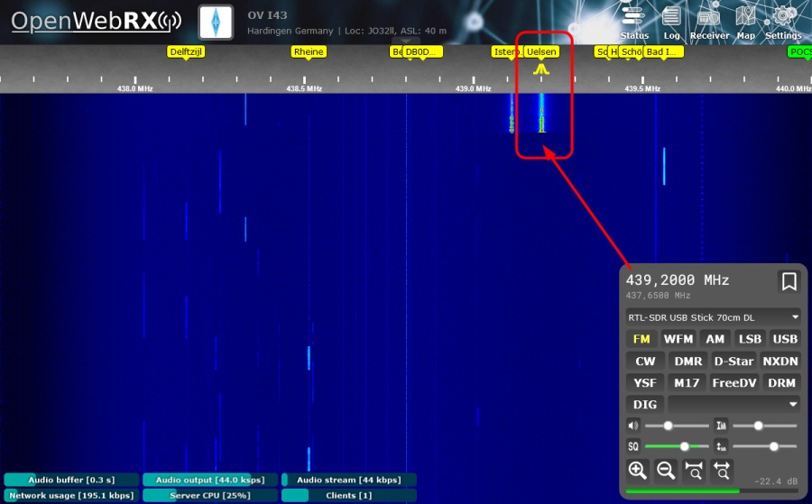812x504 pixels.
Task: Open the RTL-SDR USB Stick profile dropdown
Action: click(x=713, y=317)
